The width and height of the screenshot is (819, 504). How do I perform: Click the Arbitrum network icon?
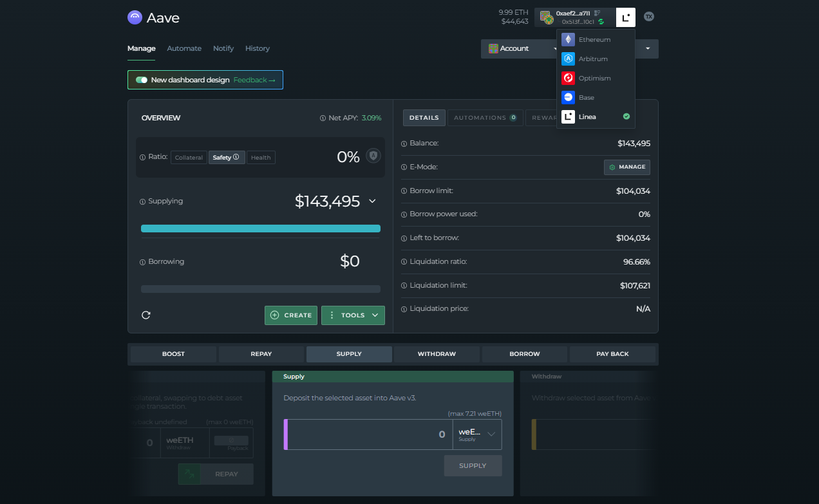pyautogui.click(x=568, y=59)
